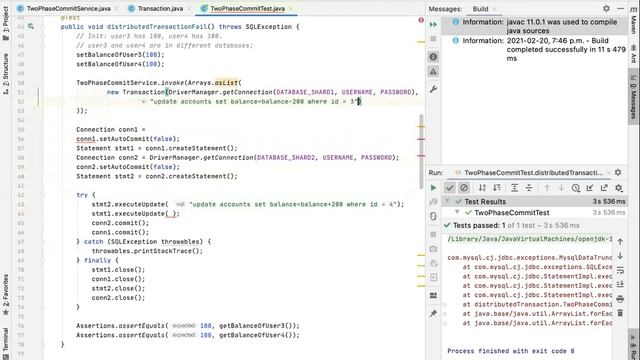Toggle the warnings filter in Messages panel
This screenshot has height=360, width=640.
click(x=433, y=72)
